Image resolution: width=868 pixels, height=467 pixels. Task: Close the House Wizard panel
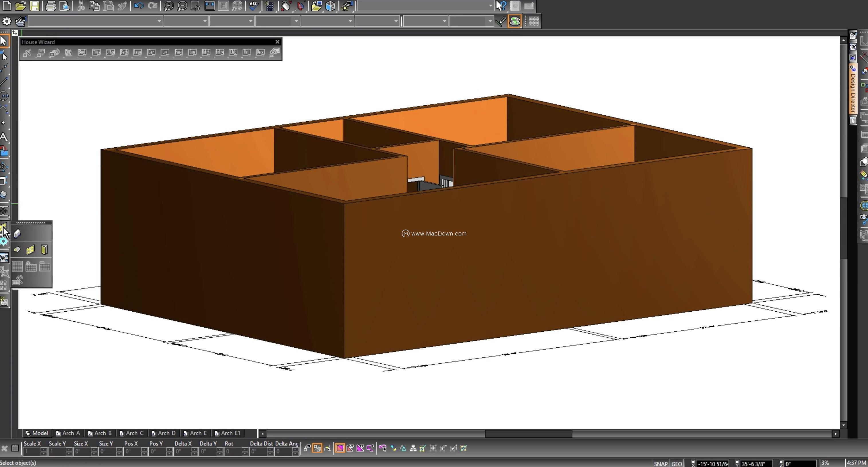[x=277, y=42]
